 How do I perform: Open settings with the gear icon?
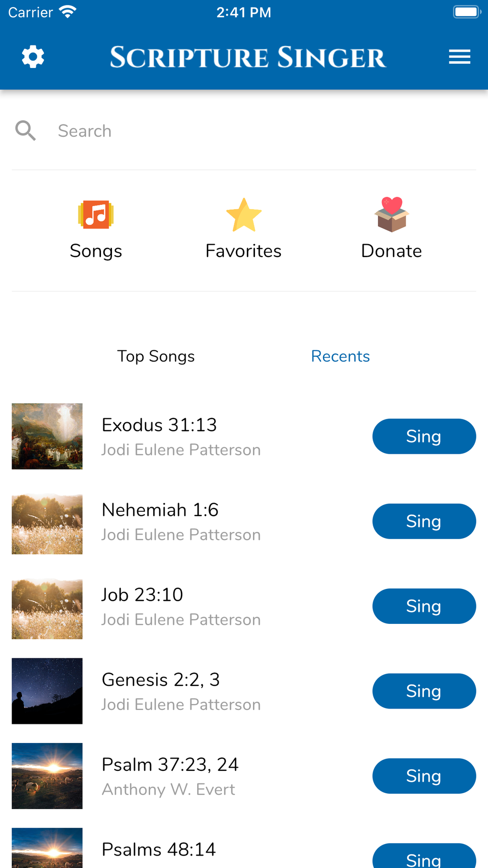pyautogui.click(x=33, y=57)
